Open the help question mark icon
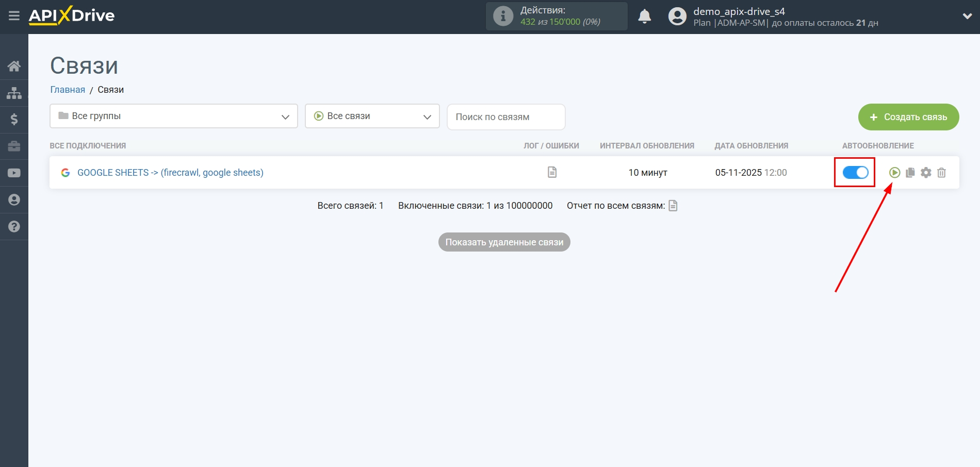 [x=14, y=227]
